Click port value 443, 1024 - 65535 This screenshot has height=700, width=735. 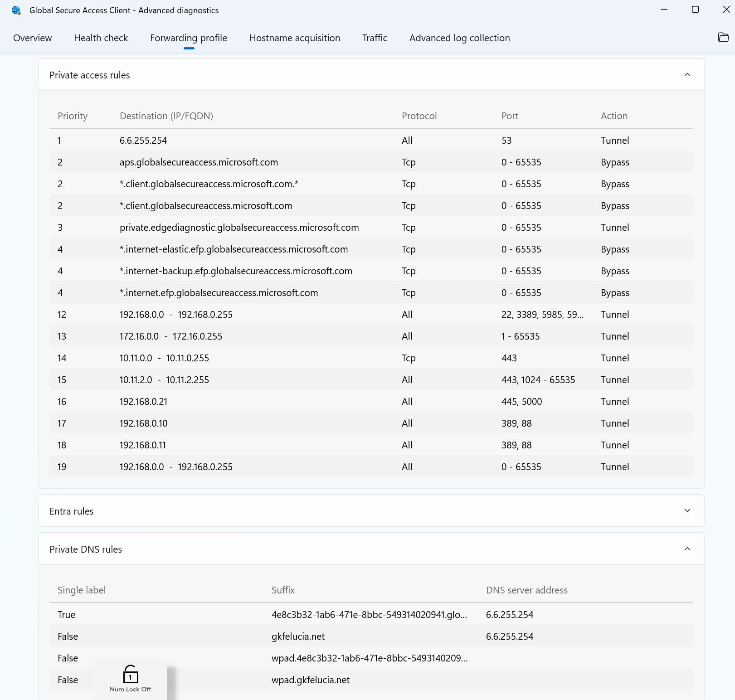coord(538,380)
